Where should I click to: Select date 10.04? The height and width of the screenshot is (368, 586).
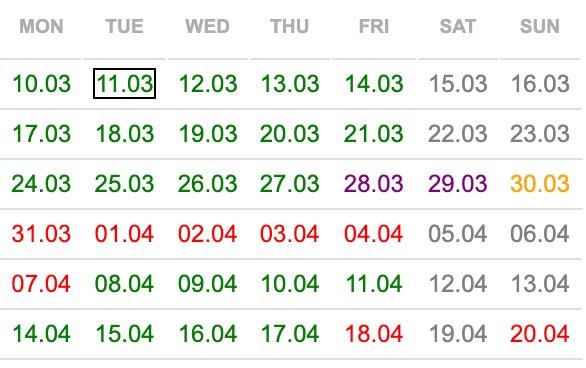pyautogui.click(x=290, y=284)
